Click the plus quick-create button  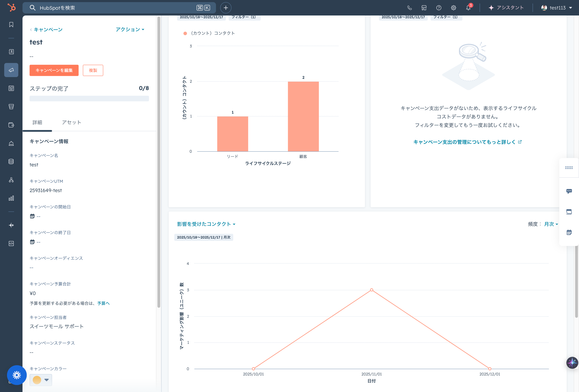pyautogui.click(x=225, y=8)
